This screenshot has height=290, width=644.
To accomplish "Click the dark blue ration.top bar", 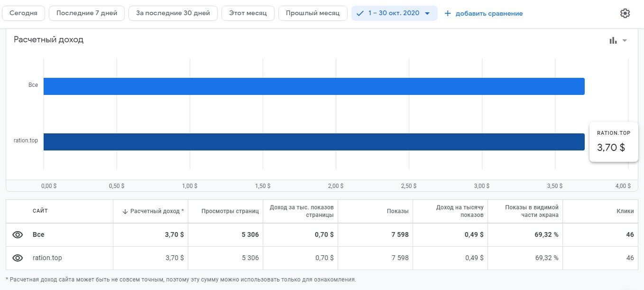I will [x=313, y=142].
